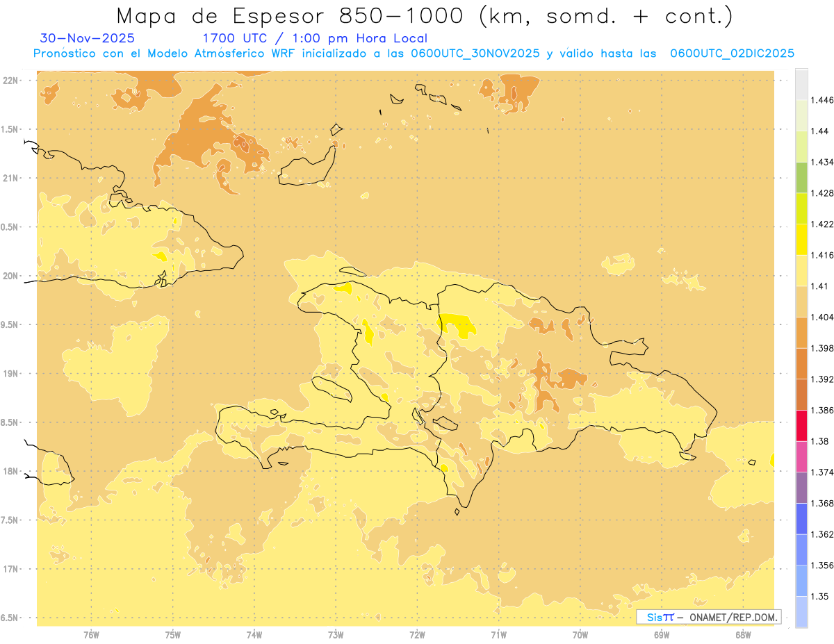Click the latitude label '17N'
Screen dimensions: 834x644
[11, 569]
